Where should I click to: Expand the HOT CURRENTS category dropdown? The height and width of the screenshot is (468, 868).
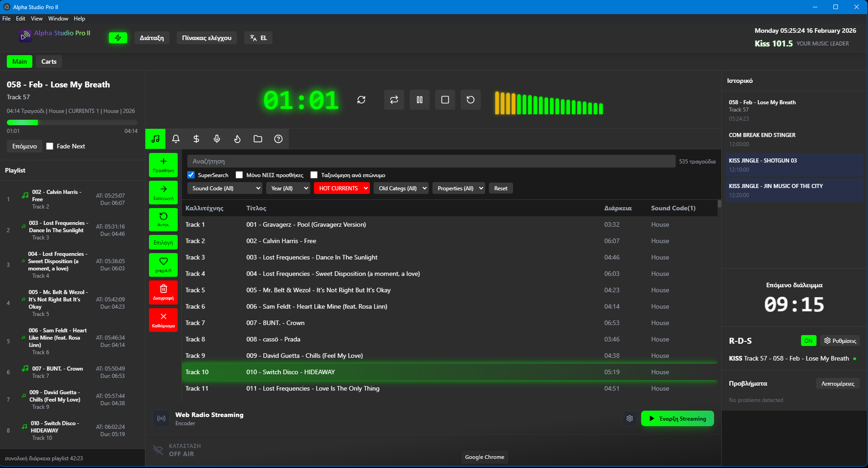342,188
